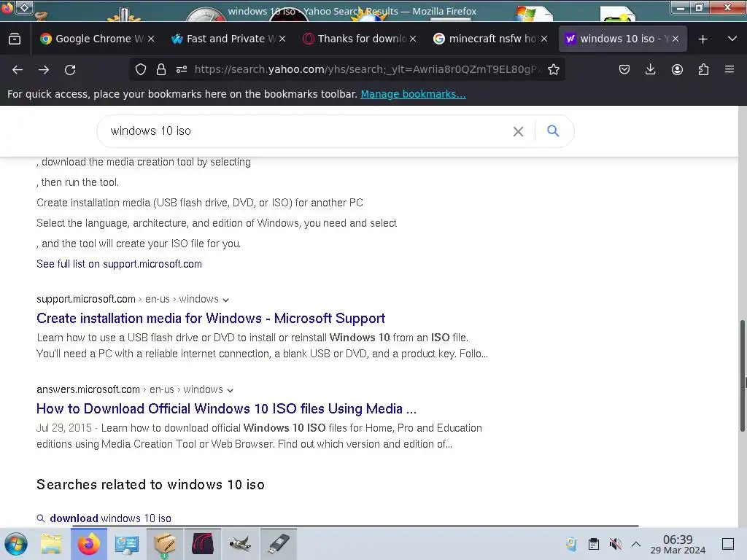Viewport: 747px width, 560px height.
Task: Open GIMP taskbar icon
Action: point(240,544)
